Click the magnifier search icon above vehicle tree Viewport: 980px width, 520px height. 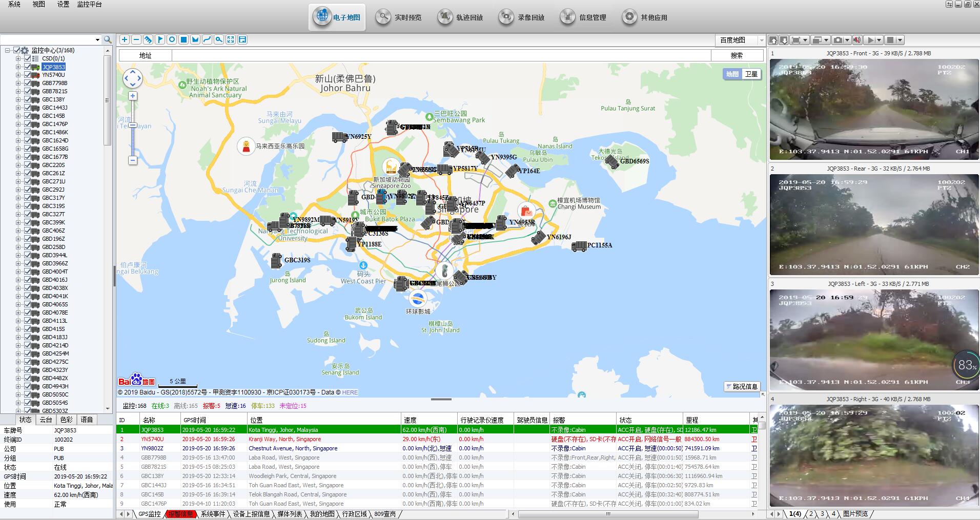[108, 39]
